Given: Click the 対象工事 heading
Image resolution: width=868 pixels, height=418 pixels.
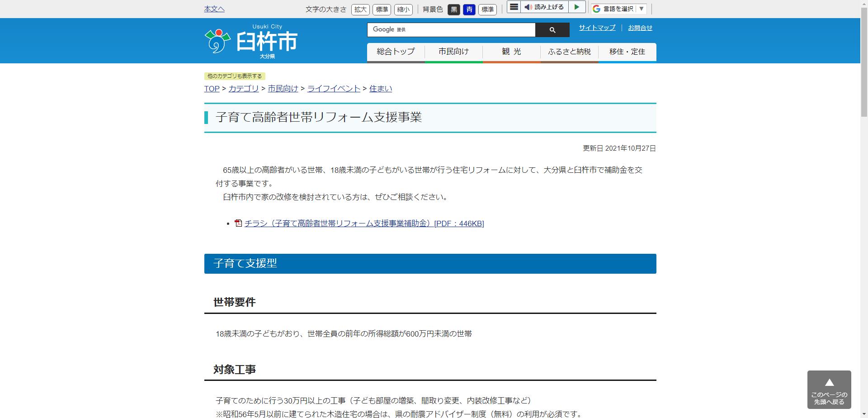Looking at the screenshot, I should pos(235,370).
